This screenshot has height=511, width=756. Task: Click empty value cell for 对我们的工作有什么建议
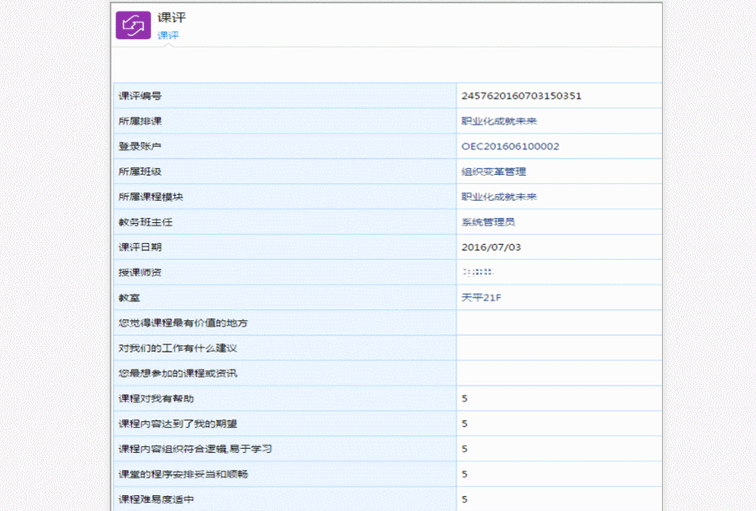tap(558, 348)
